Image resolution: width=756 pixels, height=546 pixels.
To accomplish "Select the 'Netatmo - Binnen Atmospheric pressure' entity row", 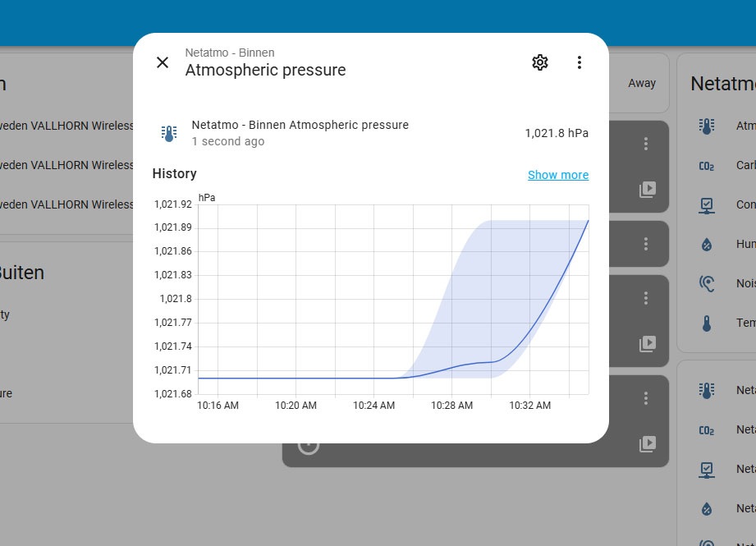I will click(x=371, y=133).
